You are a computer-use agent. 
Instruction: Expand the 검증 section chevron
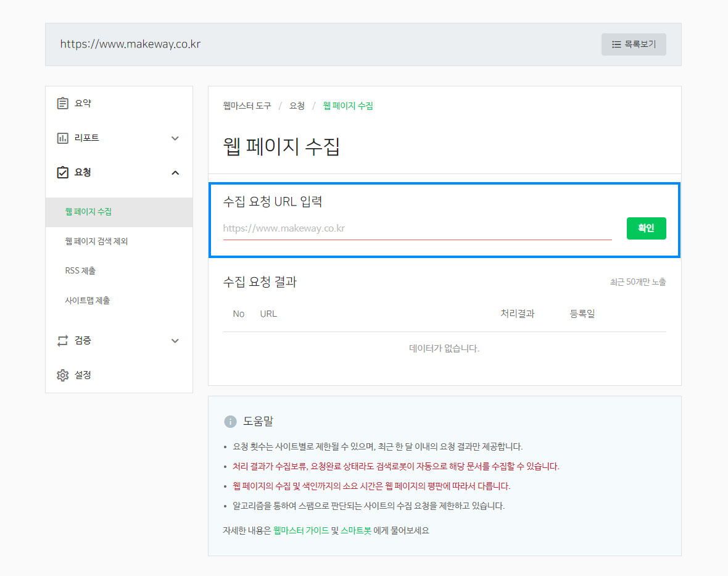pos(175,341)
